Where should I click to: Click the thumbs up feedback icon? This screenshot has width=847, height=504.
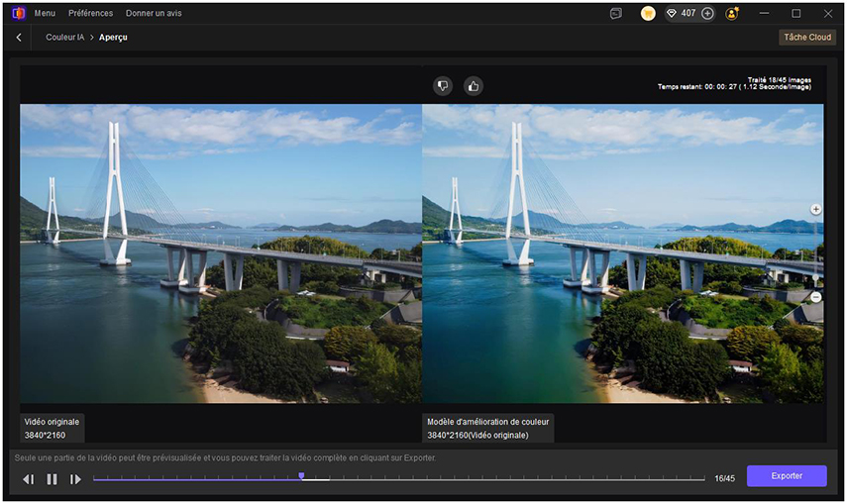click(474, 86)
